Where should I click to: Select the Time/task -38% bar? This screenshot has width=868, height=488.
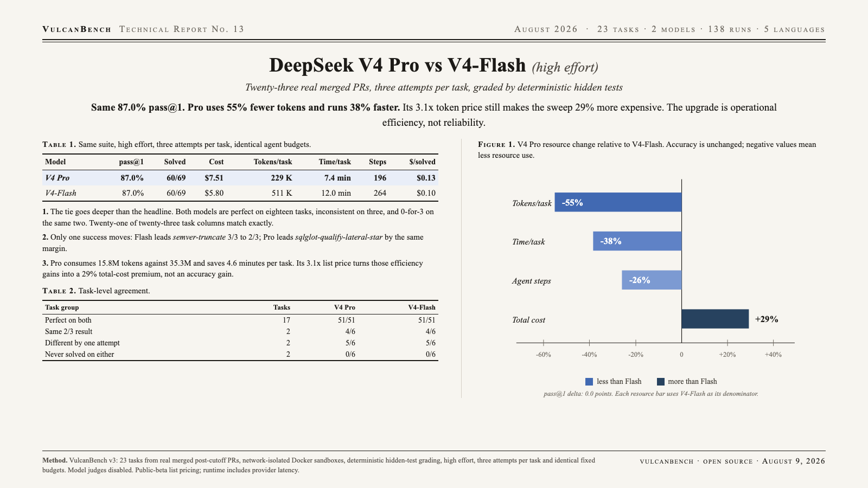pyautogui.click(x=637, y=241)
